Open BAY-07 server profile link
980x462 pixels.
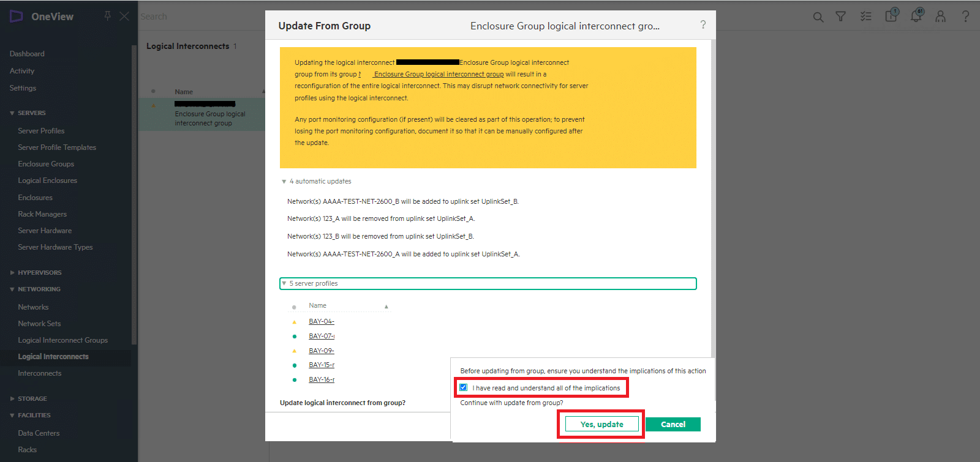[x=322, y=336]
